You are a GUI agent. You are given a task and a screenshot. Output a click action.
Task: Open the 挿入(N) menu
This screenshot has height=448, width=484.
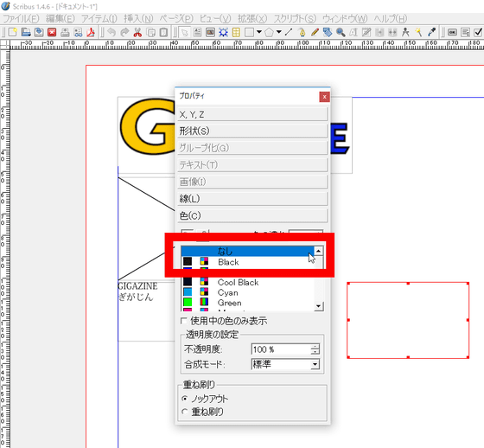point(138,19)
